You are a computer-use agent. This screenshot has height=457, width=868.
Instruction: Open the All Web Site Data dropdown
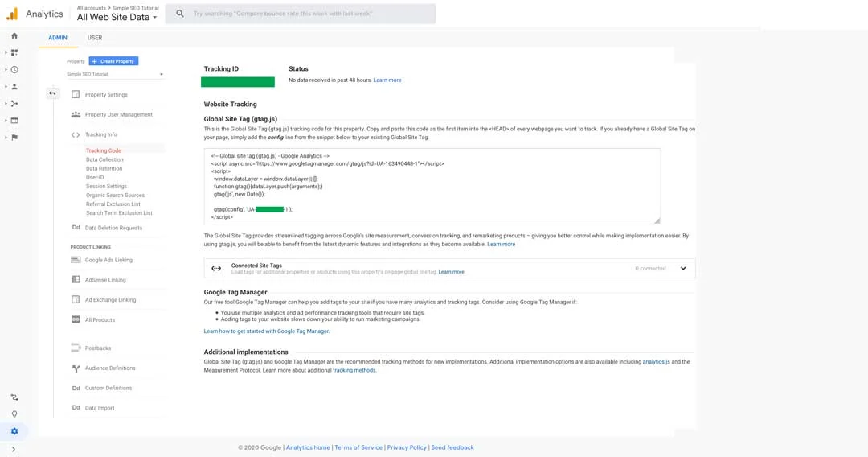tap(117, 17)
